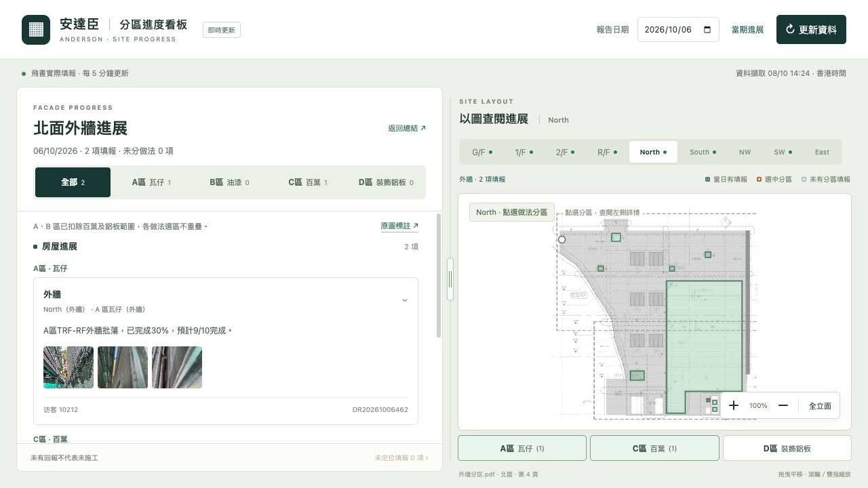
Task: Toggle C區 百葉 zone filter below the map
Action: (654, 449)
